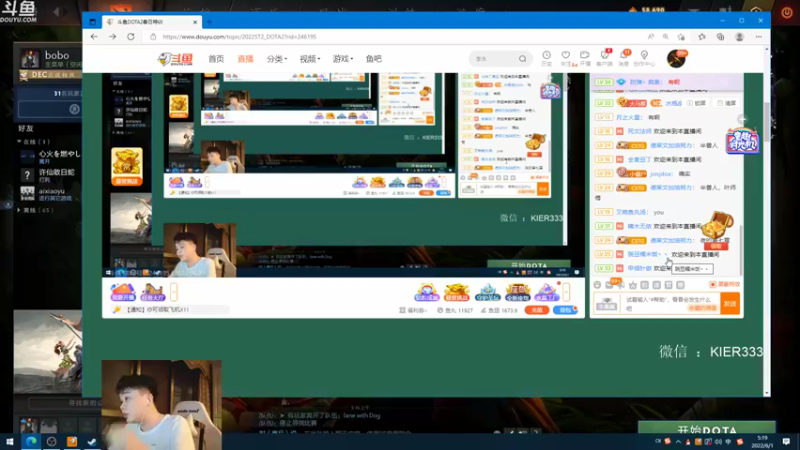Reload the Douyu page
The width and height of the screenshot is (800, 450).
(131, 37)
